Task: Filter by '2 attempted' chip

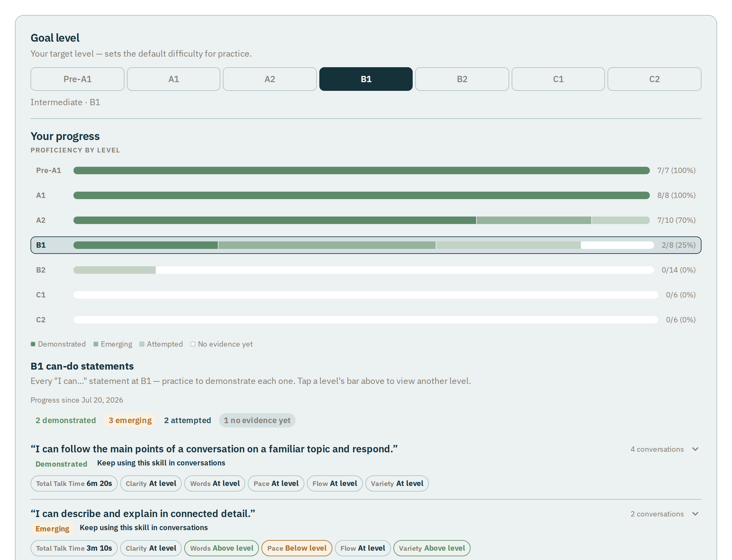Action: coord(187,420)
